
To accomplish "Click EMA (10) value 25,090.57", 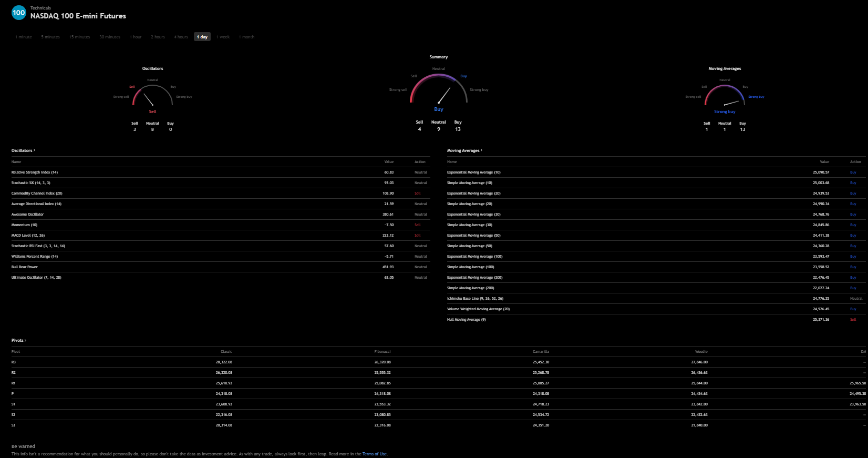I will [821, 172].
